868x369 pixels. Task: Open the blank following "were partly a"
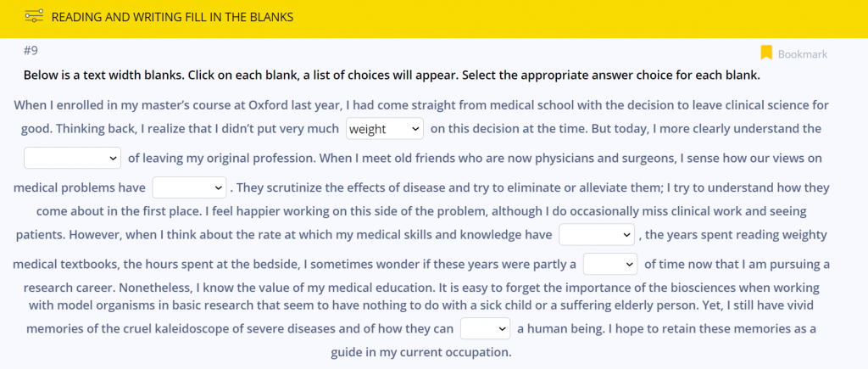click(x=610, y=264)
